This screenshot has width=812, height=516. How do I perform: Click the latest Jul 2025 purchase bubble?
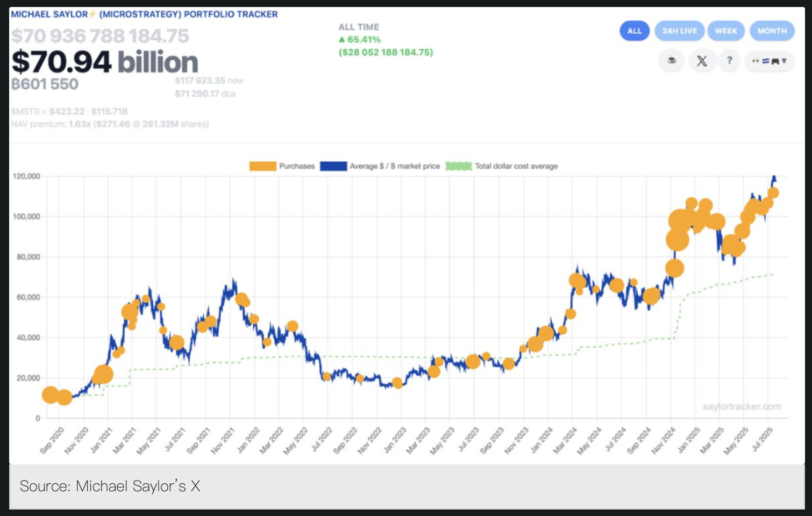pyautogui.click(x=773, y=193)
